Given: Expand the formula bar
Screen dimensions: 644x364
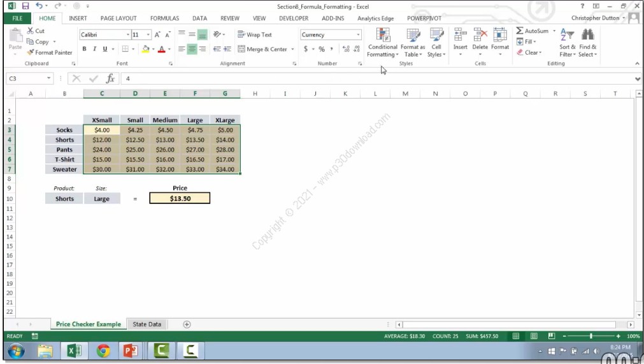Looking at the screenshot, I should coord(638,78).
